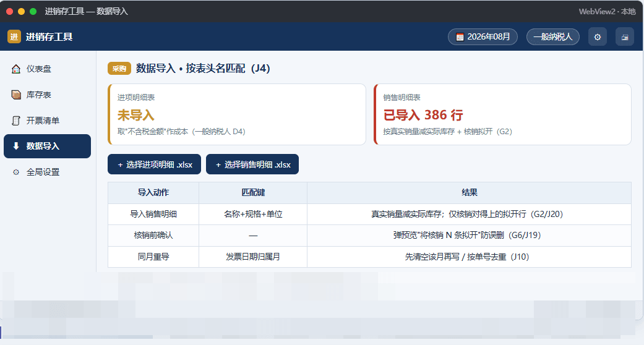
Task: Click the 导入销售明细 table cell
Action: [x=153, y=214]
